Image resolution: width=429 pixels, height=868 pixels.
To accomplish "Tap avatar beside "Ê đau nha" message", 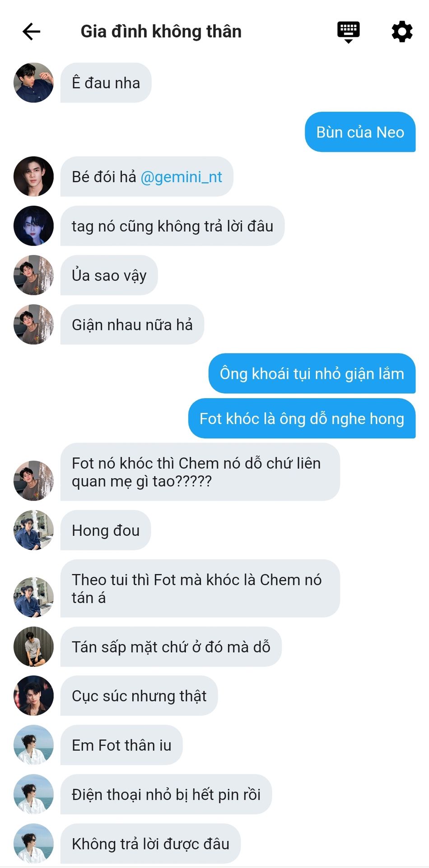I will pos(33,83).
